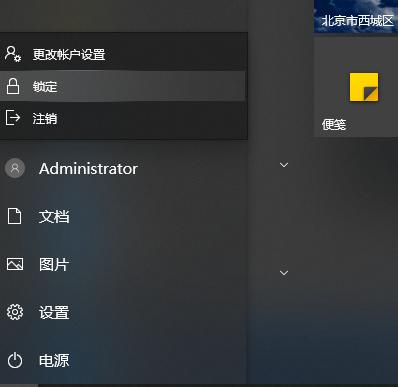This screenshot has height=387, width=398.
Task: Expand the chevron beside the 图片 row
Action: pyautogui.click(x=284, y=273)
